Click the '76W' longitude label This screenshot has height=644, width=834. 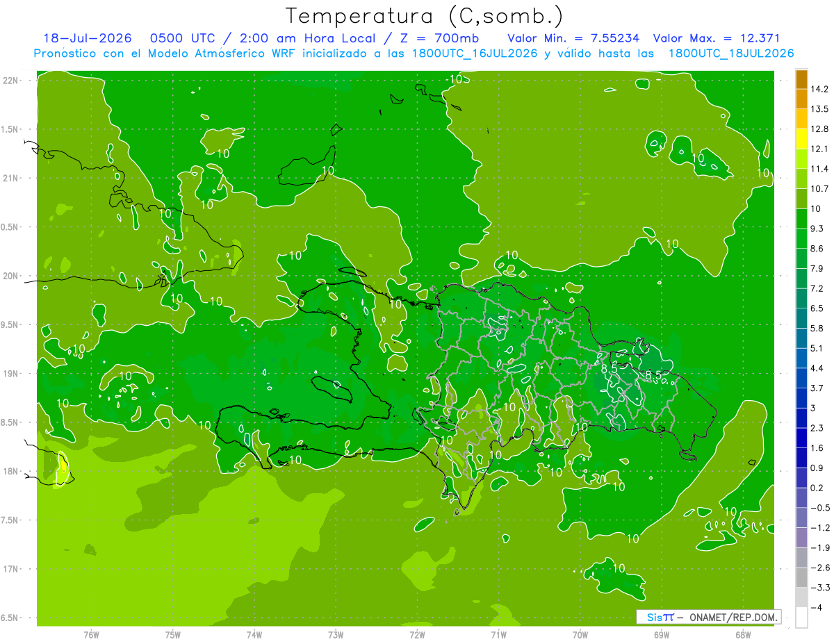tap(91, 635)
